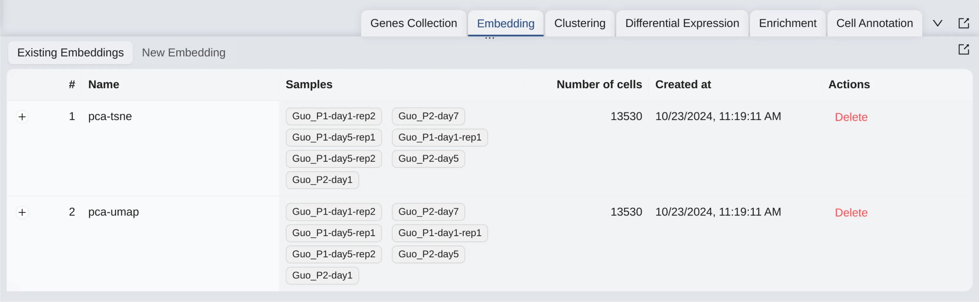Go to the Enrichment tab

pyautogui.click(x=787, y=23)
